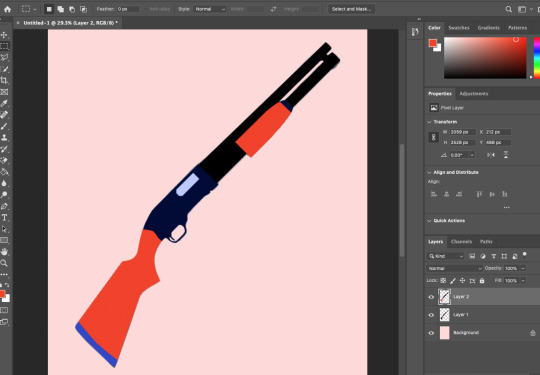540x375 pixels.
Task: Switch to the Adjustments tab
Action: (x=474, y=94)
